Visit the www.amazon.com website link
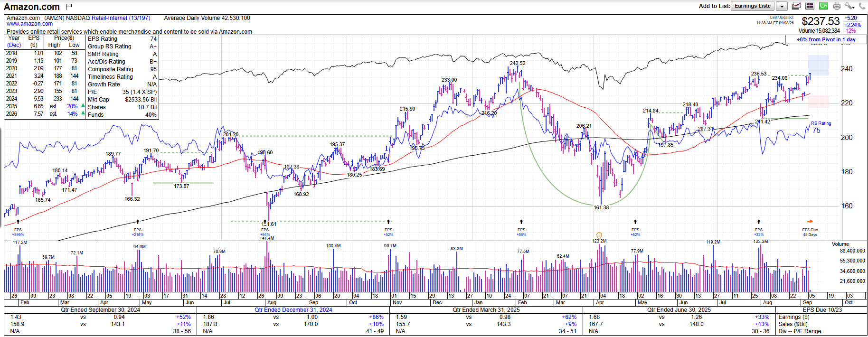The height and width of the screenshot is (337, 868). 29,24
